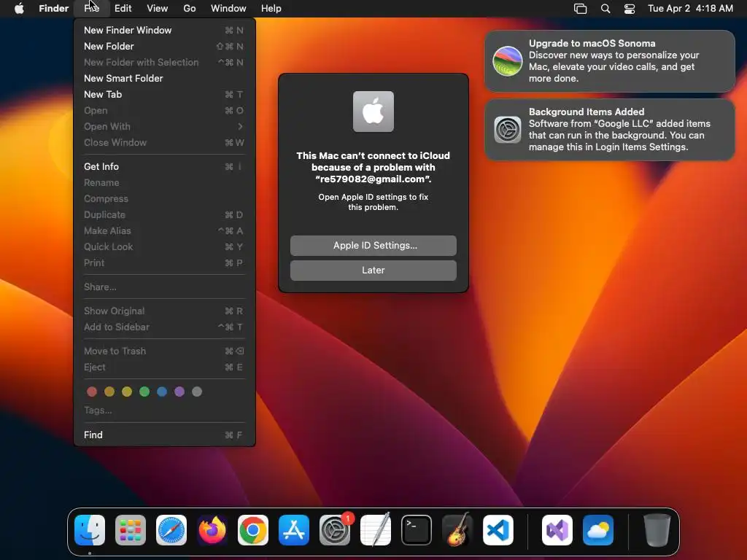Open the View menu

coord(158,8)
